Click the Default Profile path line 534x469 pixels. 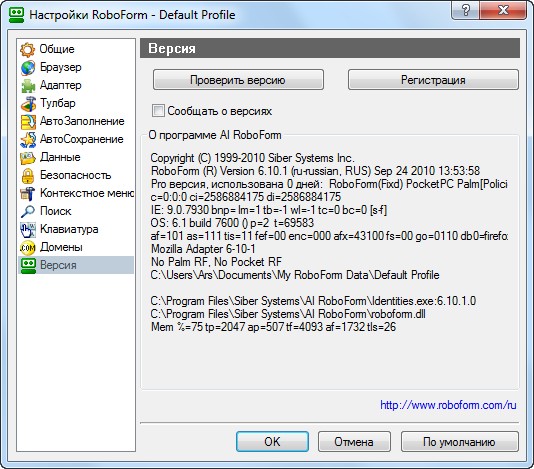(295, 275)
